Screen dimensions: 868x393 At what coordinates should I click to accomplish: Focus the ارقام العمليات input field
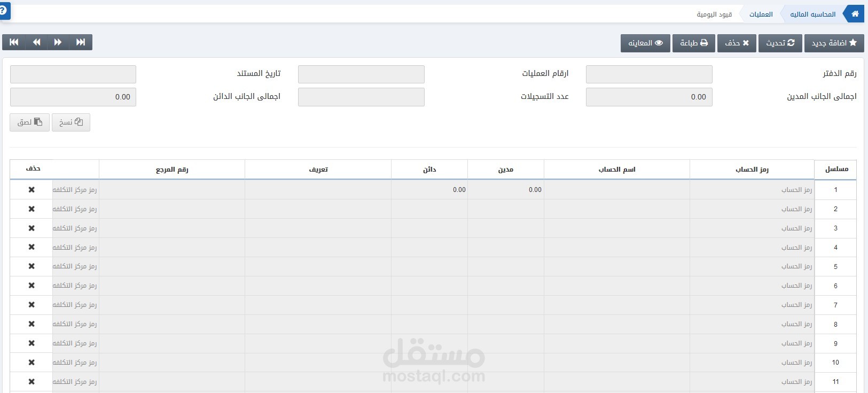pos(361,74)
